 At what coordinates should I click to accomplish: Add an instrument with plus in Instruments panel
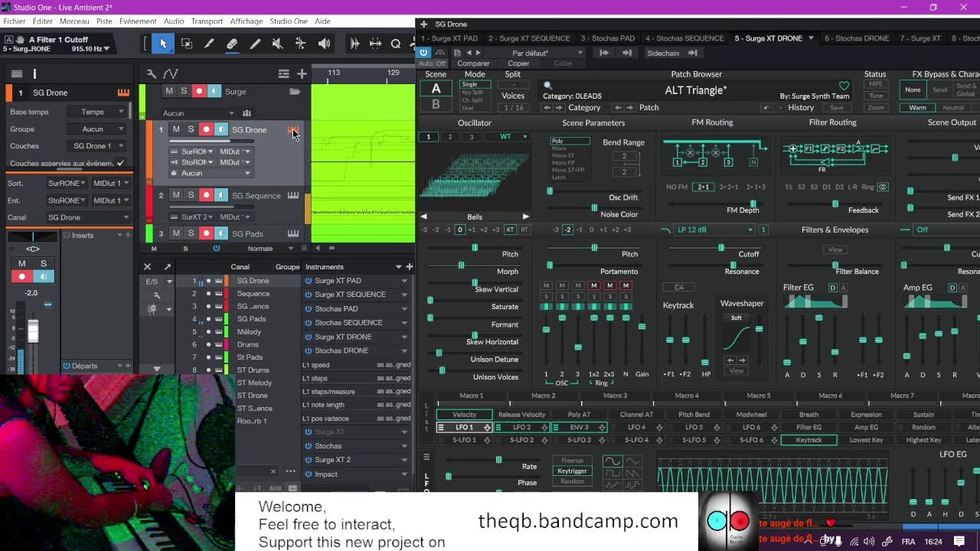pos(410,266)
